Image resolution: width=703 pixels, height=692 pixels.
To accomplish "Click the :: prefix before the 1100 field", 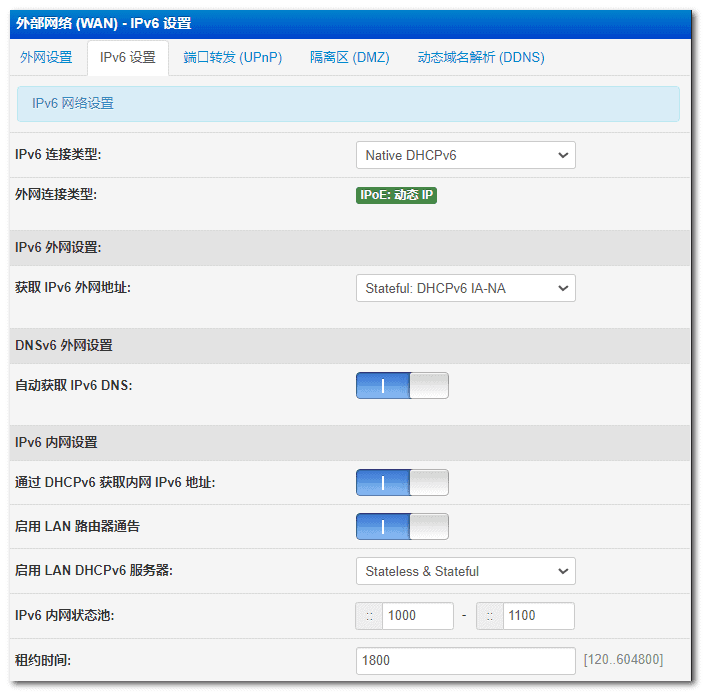I will pos(490,616).
